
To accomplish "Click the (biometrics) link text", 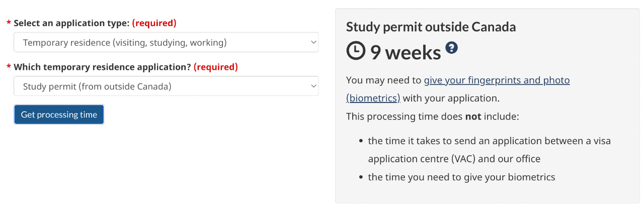I will (x=373, y=98).
